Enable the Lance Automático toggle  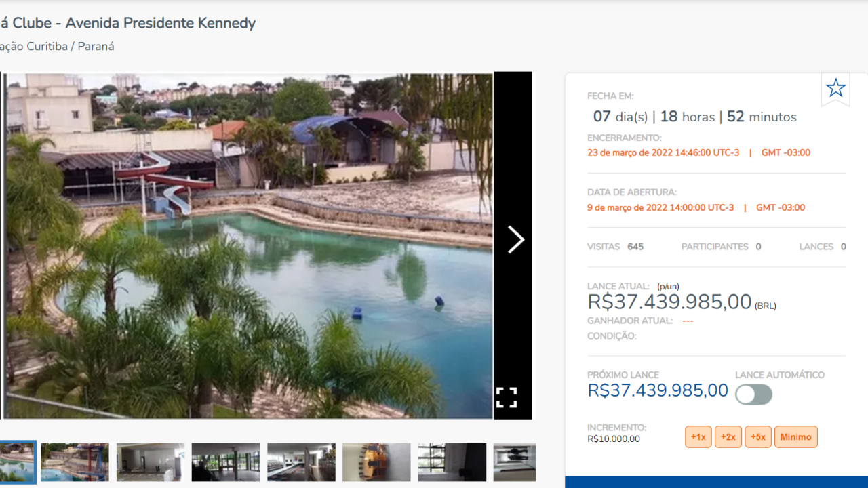tap(753, 394)
